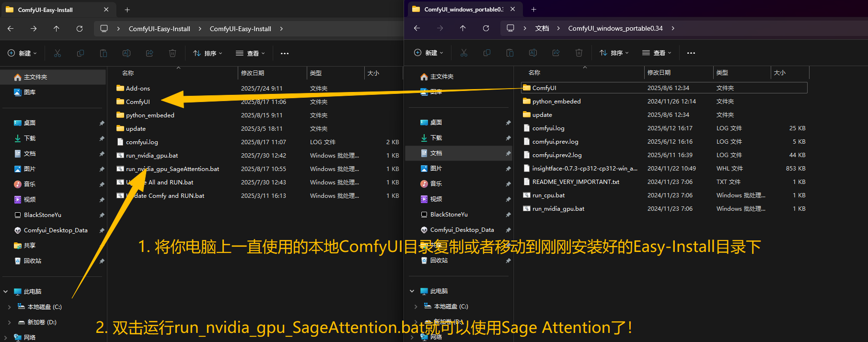Expand 本地磁盘 (C:) in left navigation tree
The height and width of the screenshot is (342, 868).
10,307
